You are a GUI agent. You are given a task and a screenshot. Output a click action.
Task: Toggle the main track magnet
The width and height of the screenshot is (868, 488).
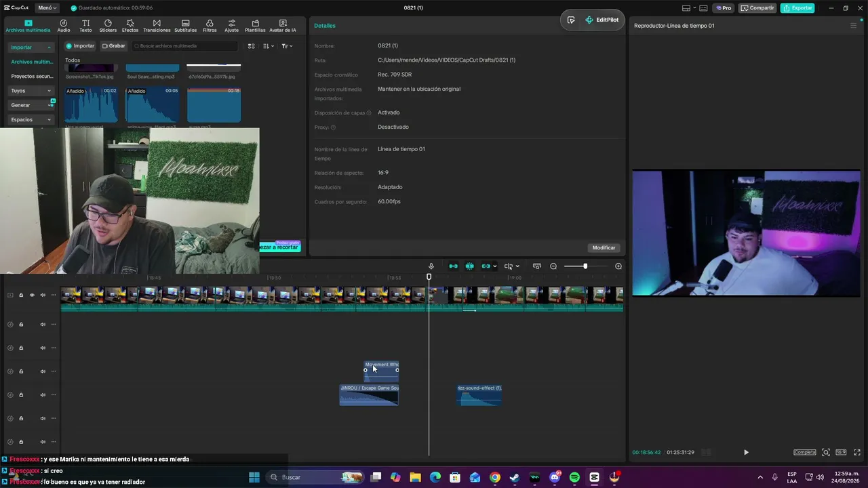[x=454, y=266]
